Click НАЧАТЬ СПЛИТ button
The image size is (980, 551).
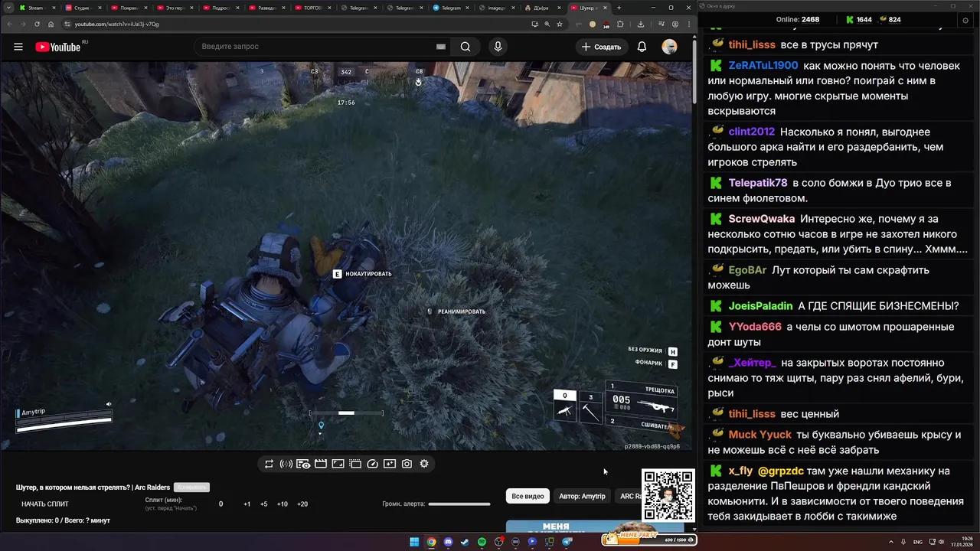[45, 504]
